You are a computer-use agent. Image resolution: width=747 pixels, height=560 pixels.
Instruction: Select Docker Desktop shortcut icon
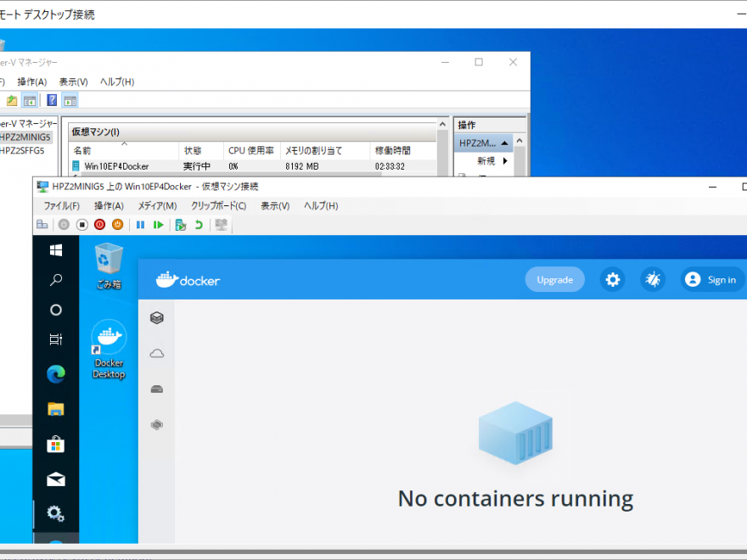click(109, 350)
